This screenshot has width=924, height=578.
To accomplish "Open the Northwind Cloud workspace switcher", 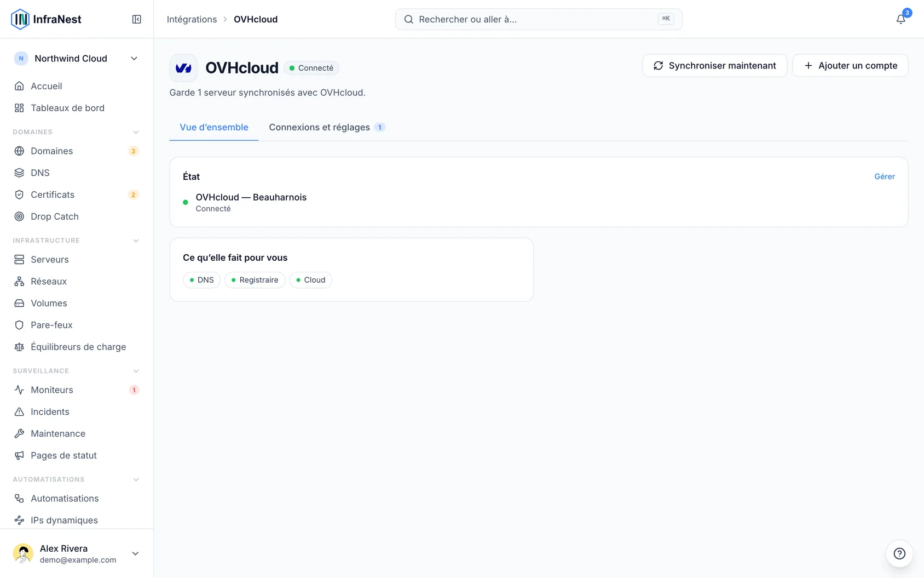I will click(x=77, y=59).
